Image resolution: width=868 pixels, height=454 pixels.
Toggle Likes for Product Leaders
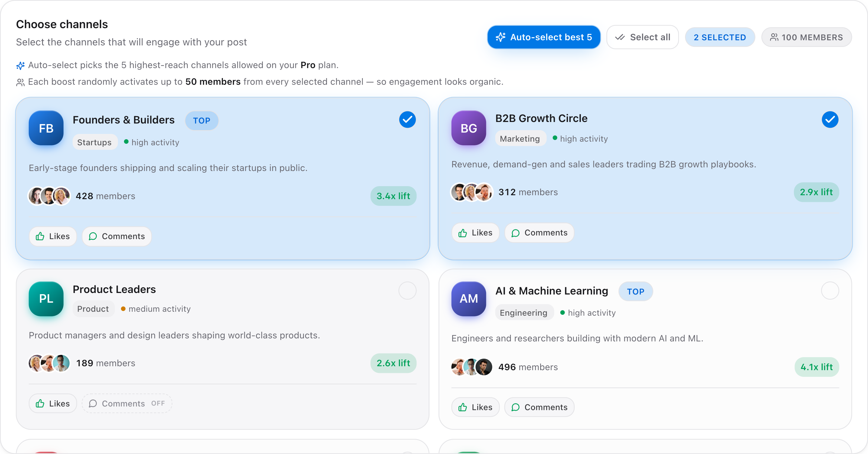(x=53, y=403)
